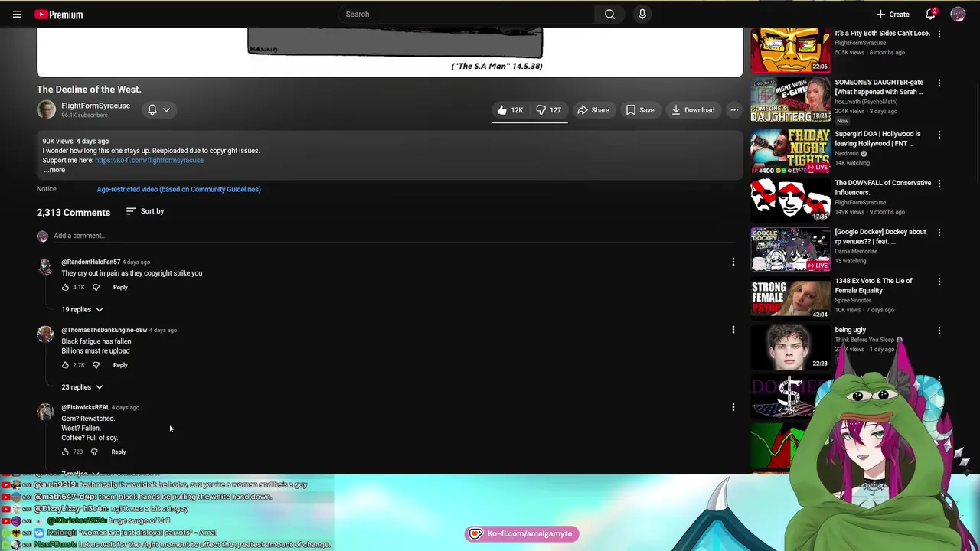The width and height of the screenshot is (980, 551).
Task: Open 'The DOWNFALL of Conservative Influencers' thumbnail
Action: click(790, 200)
